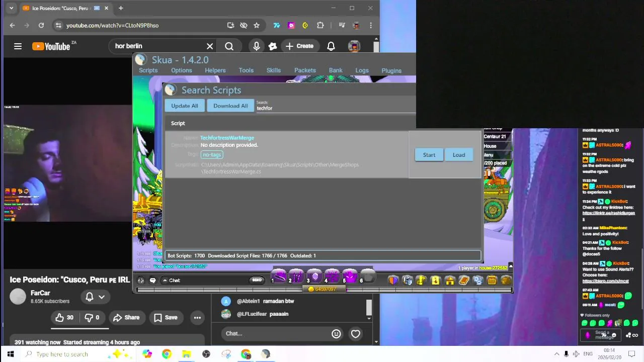Screen dimensions: 644x362
Task: Select the 'no-tags' tag label
Action: pos(212,154)
